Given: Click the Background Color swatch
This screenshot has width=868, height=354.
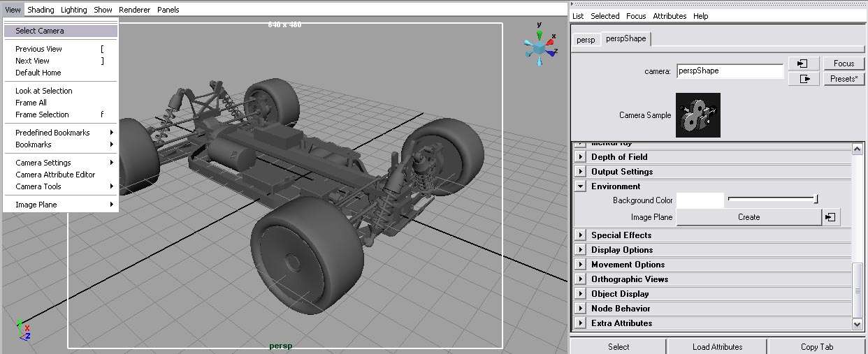Looking at the screenshot, I should click(x=700, y=200).
